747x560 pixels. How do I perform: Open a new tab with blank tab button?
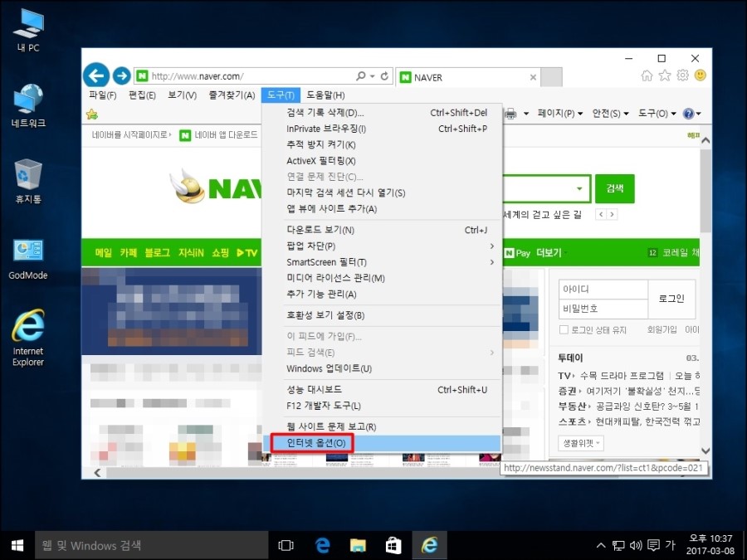click(552, 77)
